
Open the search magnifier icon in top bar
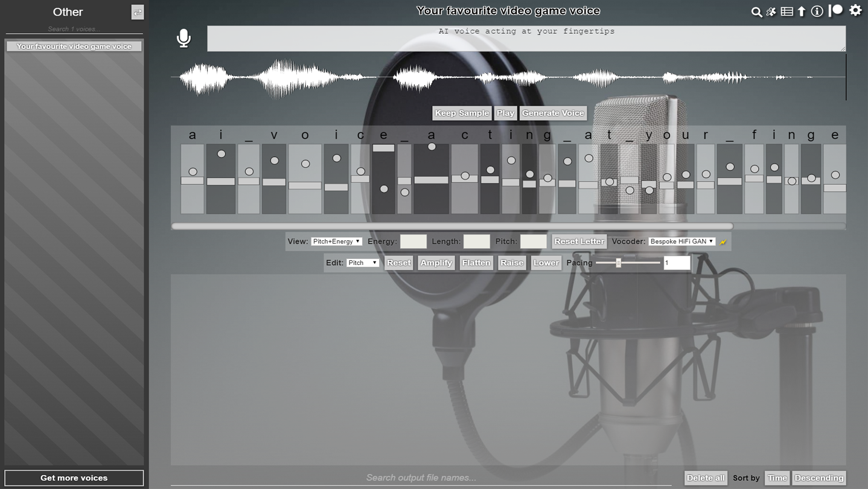[x=756, y=11]
